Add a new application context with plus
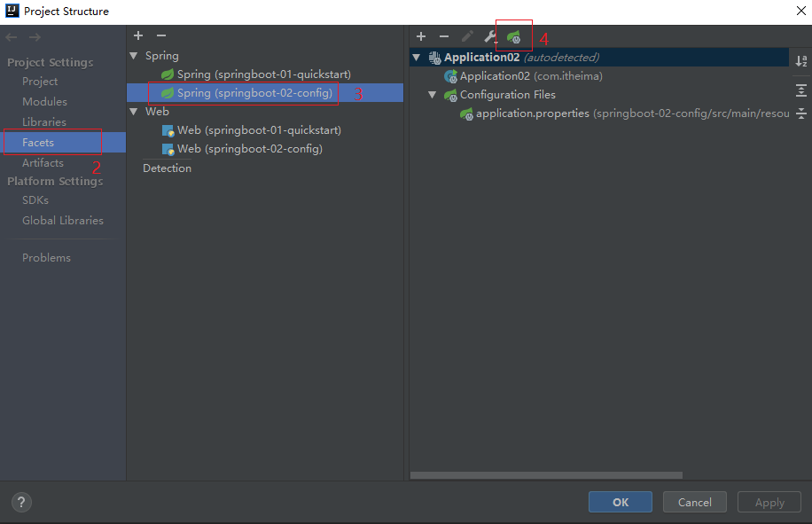This screenshot has width=812, height=524. click(421, 36)
